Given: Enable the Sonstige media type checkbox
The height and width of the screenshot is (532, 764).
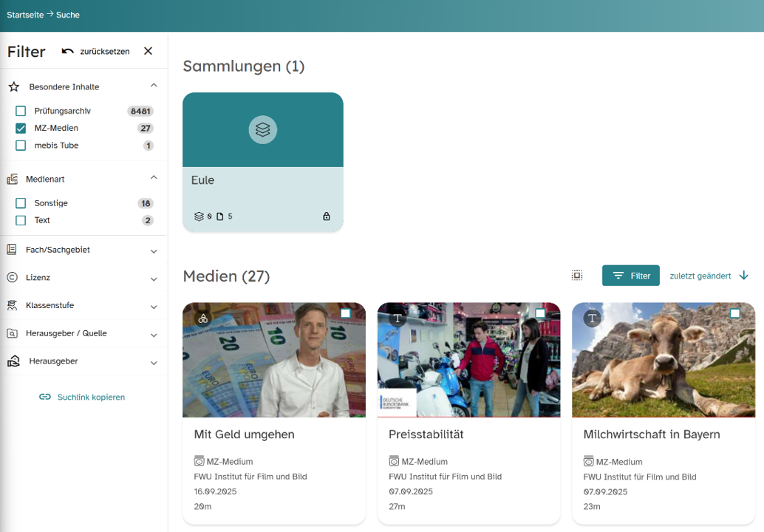Looking at the screenshot, I should (x=21, y=203).
